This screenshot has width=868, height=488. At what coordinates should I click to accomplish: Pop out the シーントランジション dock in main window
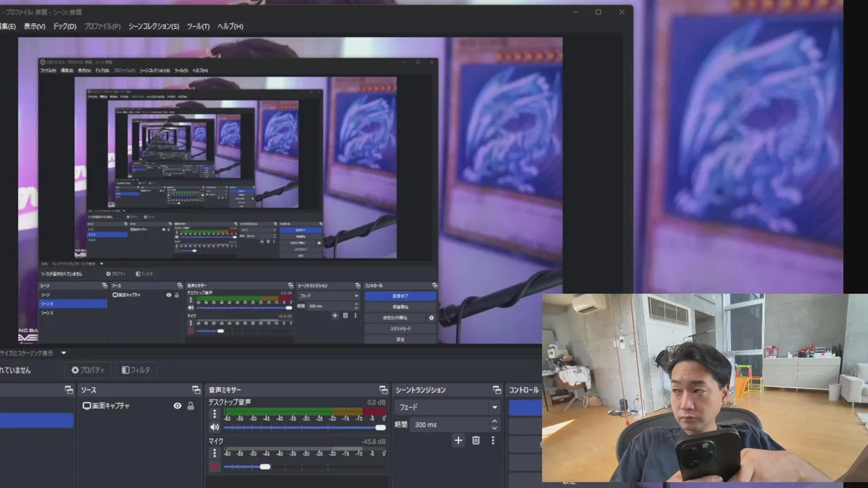click(496, 390)
